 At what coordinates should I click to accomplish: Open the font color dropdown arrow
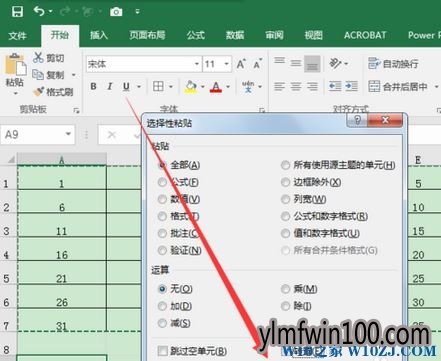tap(228, 87)
